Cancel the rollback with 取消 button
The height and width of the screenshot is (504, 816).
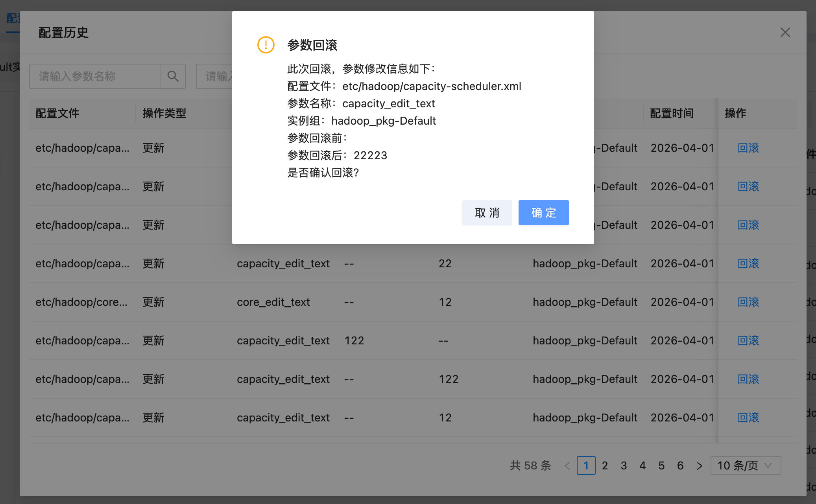487,213
